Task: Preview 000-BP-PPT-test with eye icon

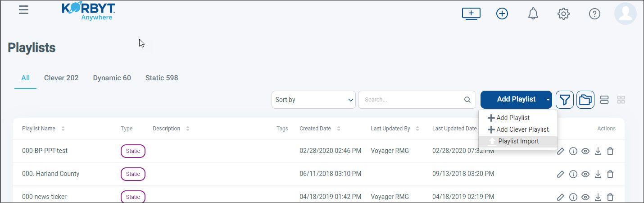Action: click(585, 151)
